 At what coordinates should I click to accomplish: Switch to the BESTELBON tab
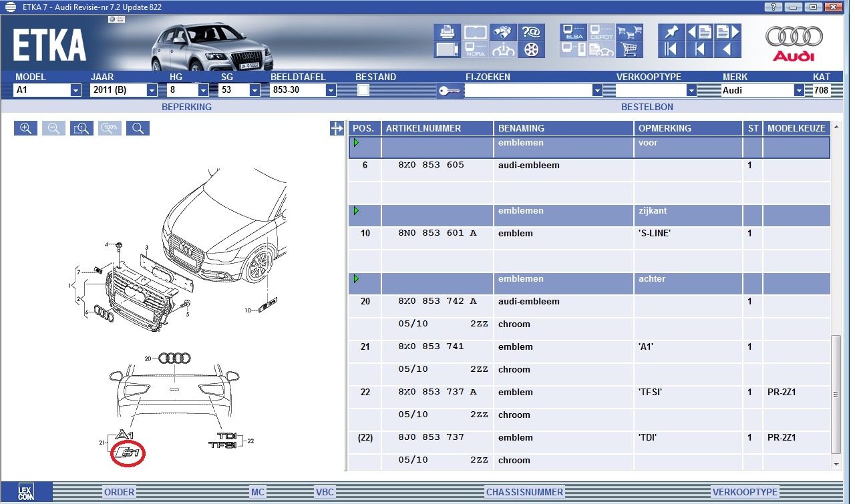point(647,107)
